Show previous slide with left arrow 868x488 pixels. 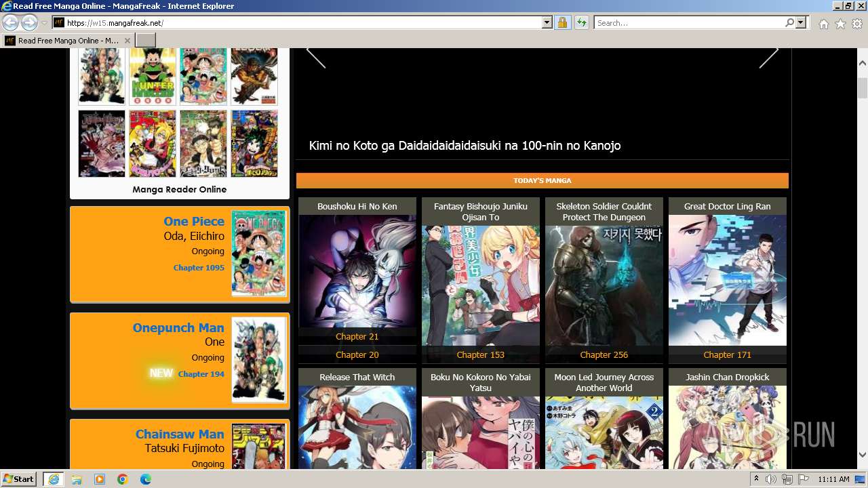(x=316, y=57)
